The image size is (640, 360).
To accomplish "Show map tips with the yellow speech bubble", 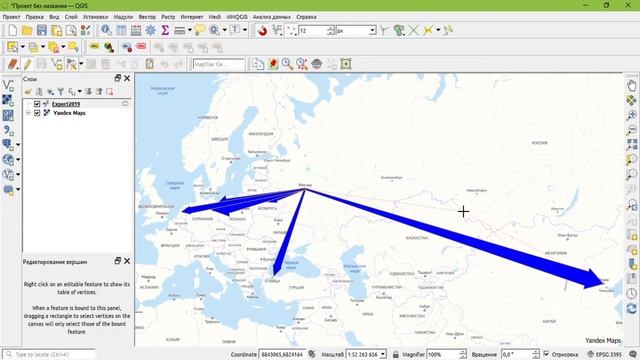I will pos(200,31).
